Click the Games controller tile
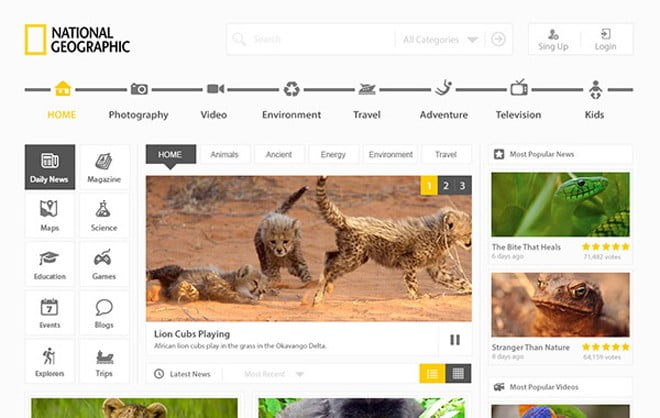660x418 pixels. (104, 264)
